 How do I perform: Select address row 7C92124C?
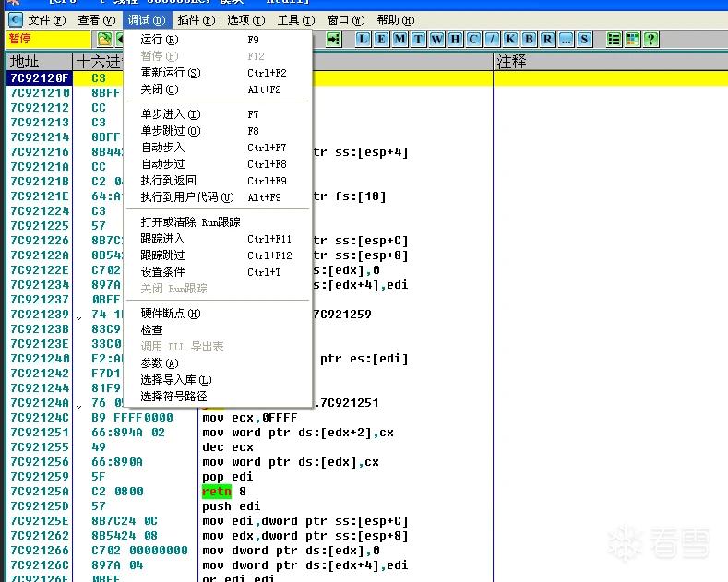39,418
